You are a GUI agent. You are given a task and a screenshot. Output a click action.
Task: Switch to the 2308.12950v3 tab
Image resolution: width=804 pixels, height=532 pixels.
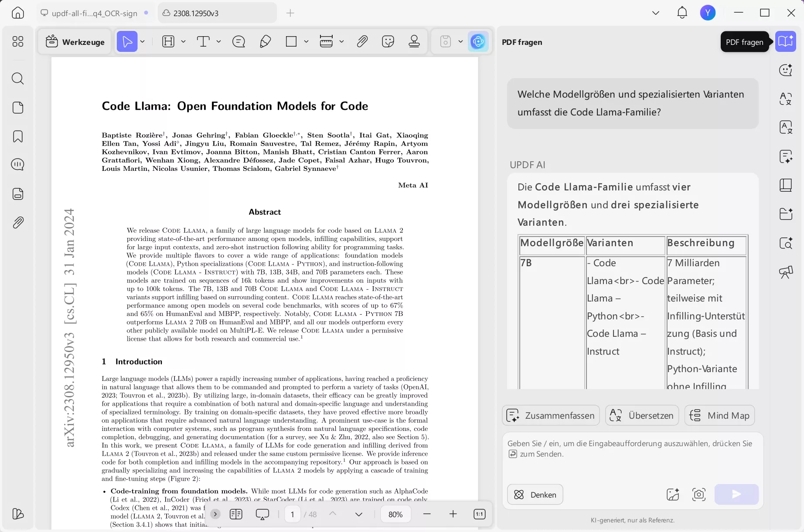pos(217,13)
